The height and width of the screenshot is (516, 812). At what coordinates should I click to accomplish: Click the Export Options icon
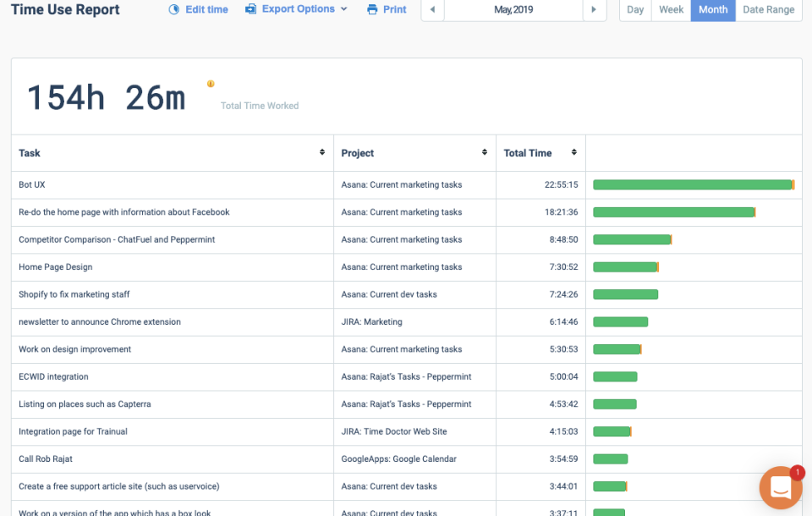250,8
